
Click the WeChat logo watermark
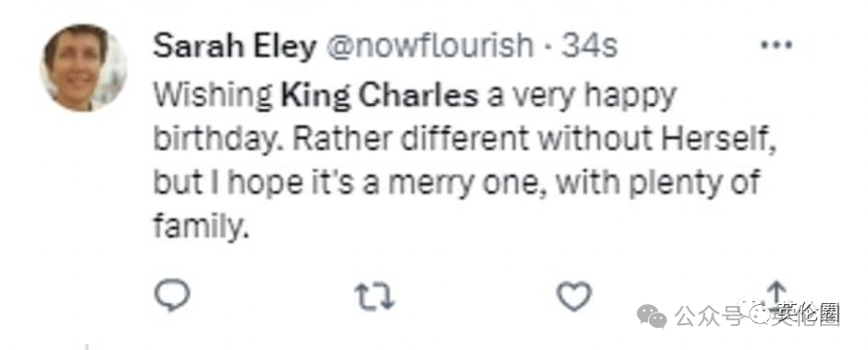click(x=652, y=317)
